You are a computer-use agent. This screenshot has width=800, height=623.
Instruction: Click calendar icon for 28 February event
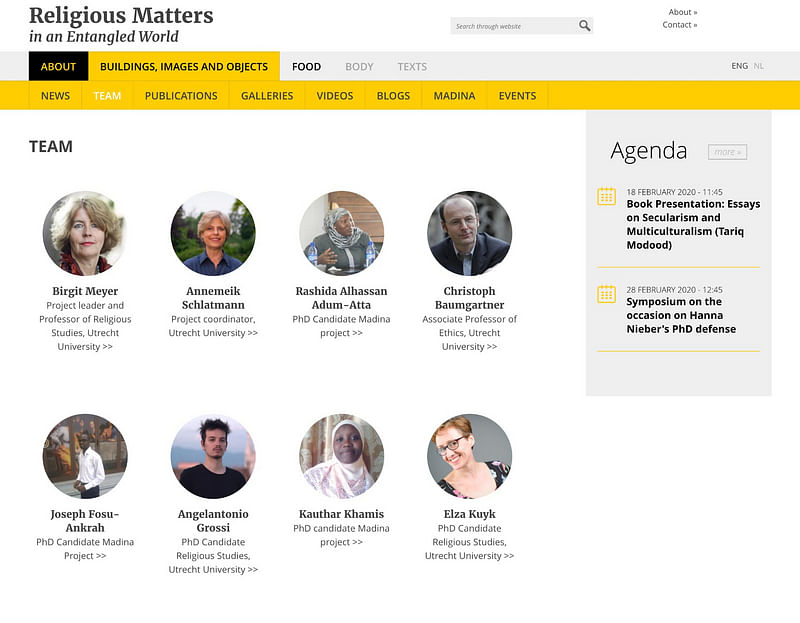[x=606, y=294]
